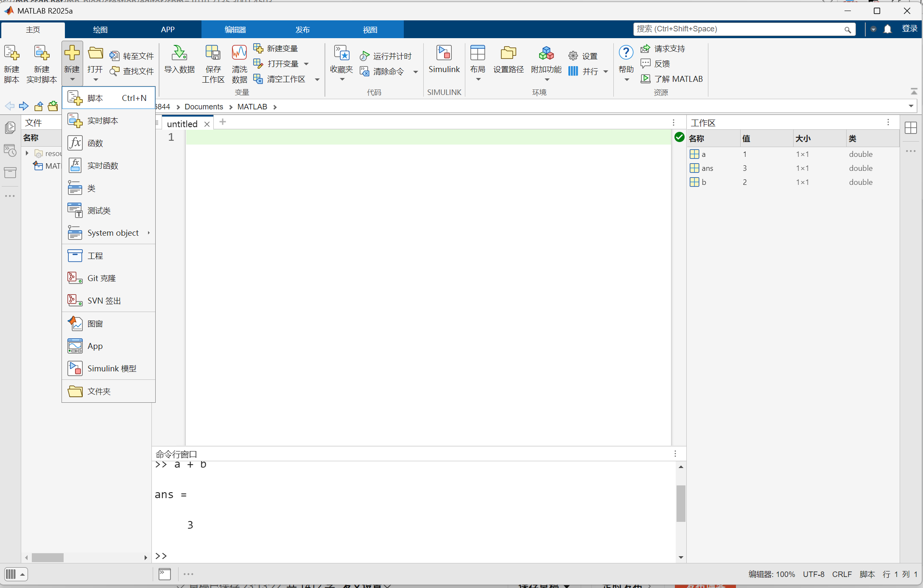Click the 了解 MATLAB button
923x588 pixels.
(672, 79)
